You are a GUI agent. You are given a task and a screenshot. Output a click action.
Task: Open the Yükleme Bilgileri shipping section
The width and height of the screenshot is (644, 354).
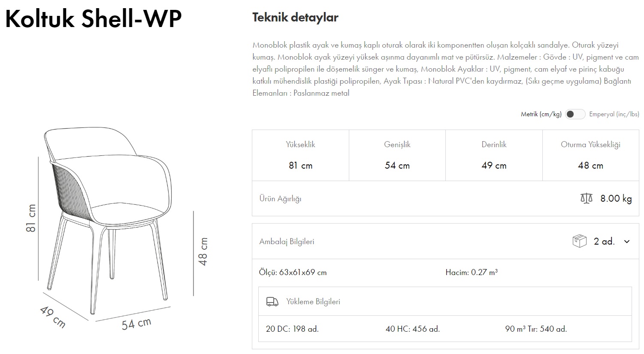click(313, 301)
